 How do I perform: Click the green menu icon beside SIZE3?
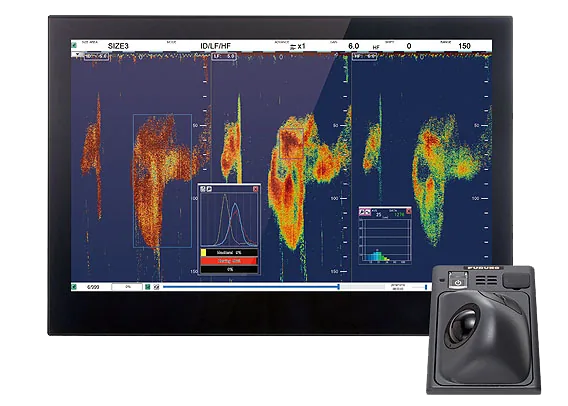coord(74,45)
